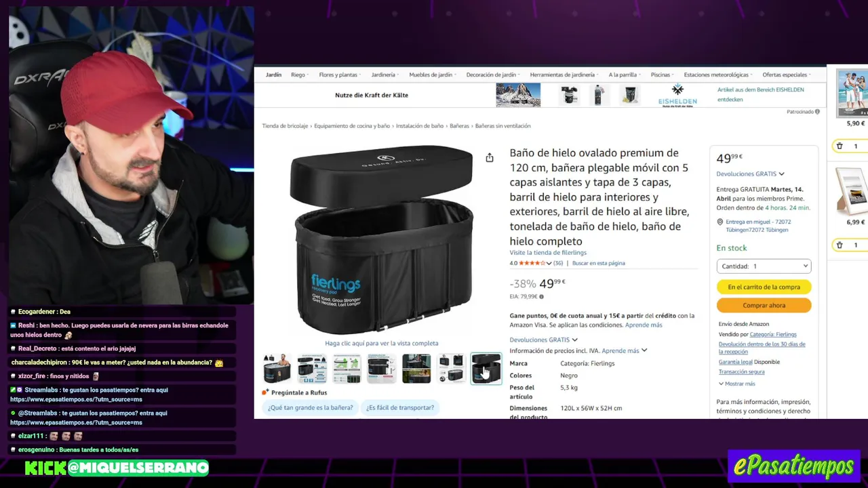Viewport: 868px width, 488px height.
Task: Expand Aprende más next to Información de precios
Action: tap(625, 350)
